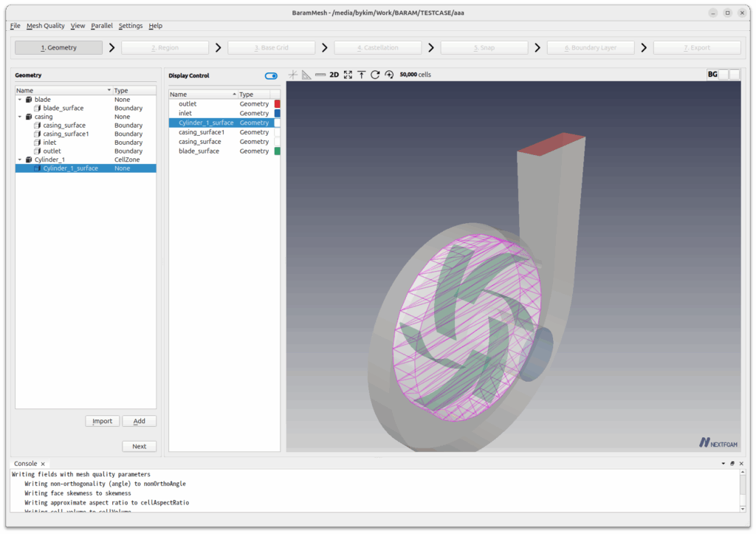Open the Mesh Quality menu
The width and height of the screenshot is (756, 534).
[x=45, y=26]
